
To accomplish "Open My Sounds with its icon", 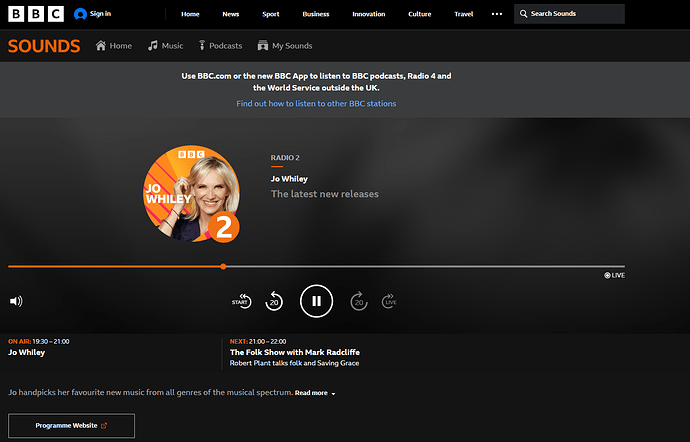I will 285,46.
